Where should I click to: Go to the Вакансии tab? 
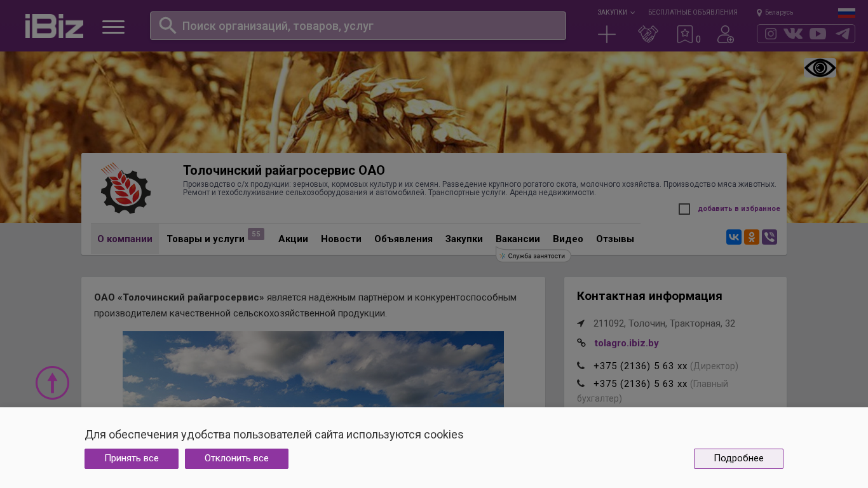coord(518,239)
